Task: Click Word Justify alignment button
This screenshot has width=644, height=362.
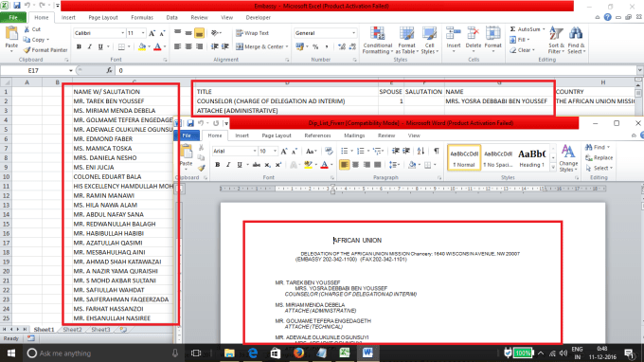Action: point(378,165)
